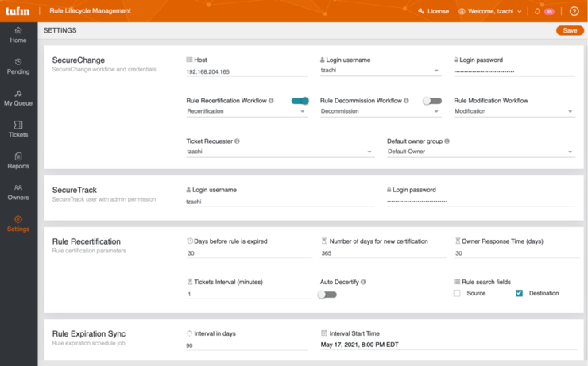Image resolution: width=588 pixels, height=366 pixels.
Task: Click the Tufin logo
Action: (17, 11)
